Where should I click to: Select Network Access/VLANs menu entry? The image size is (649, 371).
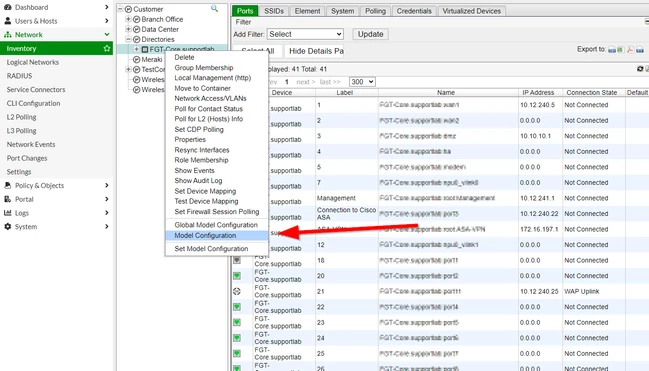click(216, 99)
